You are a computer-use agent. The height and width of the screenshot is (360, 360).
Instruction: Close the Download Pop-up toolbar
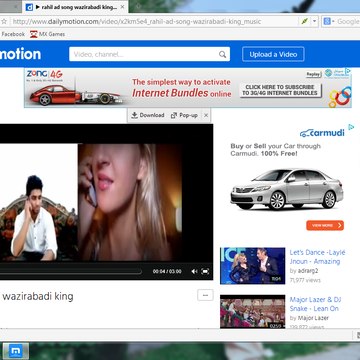pyautogui.click(x=206, y=115)
